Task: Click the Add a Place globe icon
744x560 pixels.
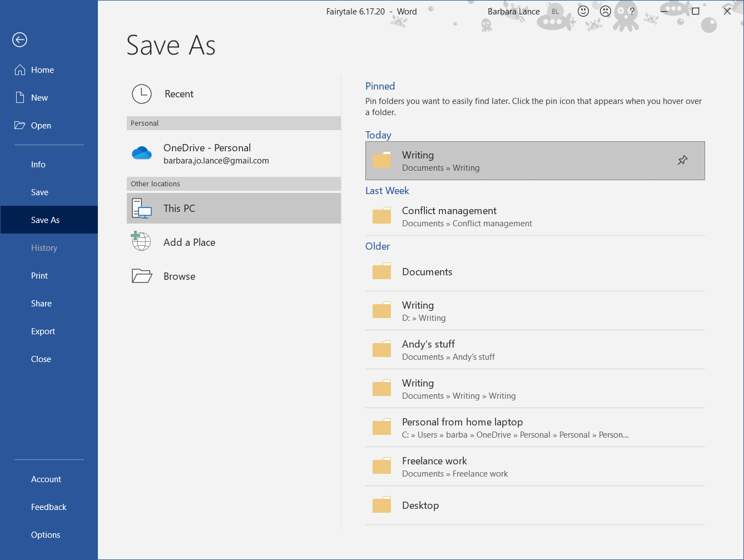Action: pos(141,242)
